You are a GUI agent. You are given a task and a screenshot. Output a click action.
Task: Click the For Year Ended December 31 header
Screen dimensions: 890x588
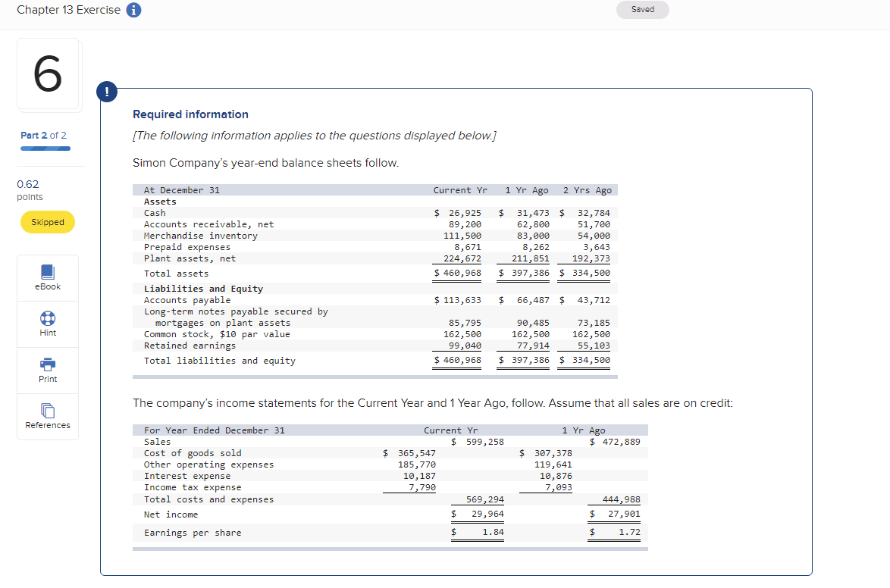(214, 430)
